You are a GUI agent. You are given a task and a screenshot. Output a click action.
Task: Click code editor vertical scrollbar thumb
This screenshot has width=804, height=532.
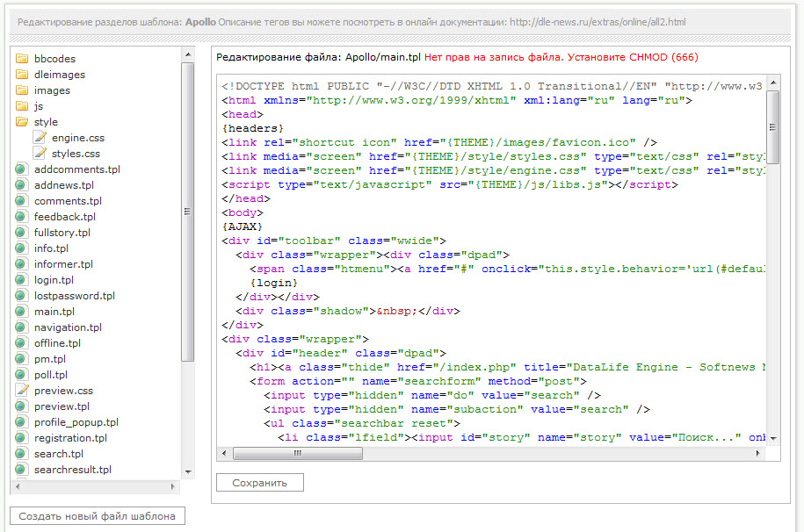[773, 127]
